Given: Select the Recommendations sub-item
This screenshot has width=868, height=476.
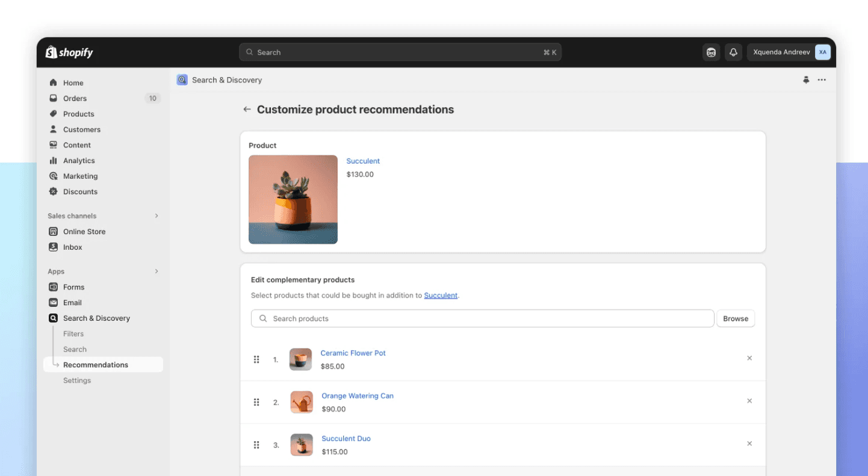Looking at the screenshot, I should click(104, 365).
